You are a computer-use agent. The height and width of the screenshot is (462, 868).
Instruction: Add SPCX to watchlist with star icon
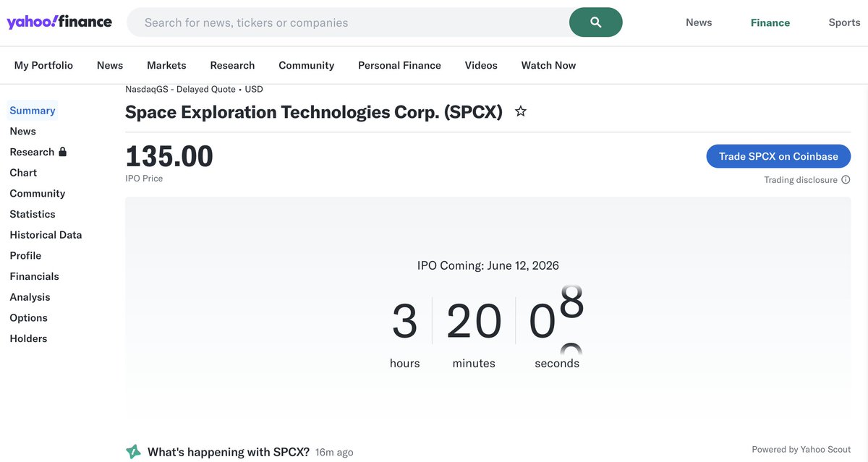click(x=520, y=111)
